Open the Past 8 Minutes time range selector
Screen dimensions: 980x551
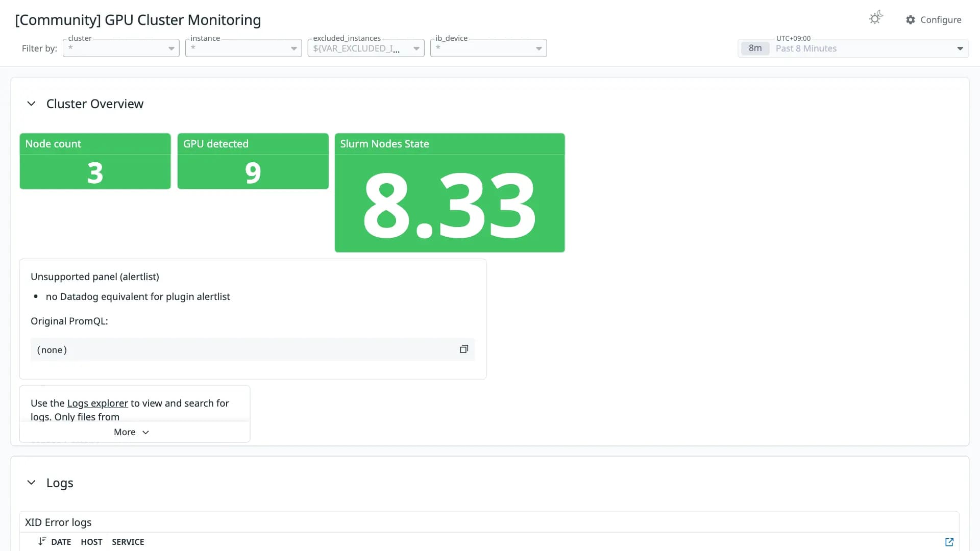[x=853, y=48]
